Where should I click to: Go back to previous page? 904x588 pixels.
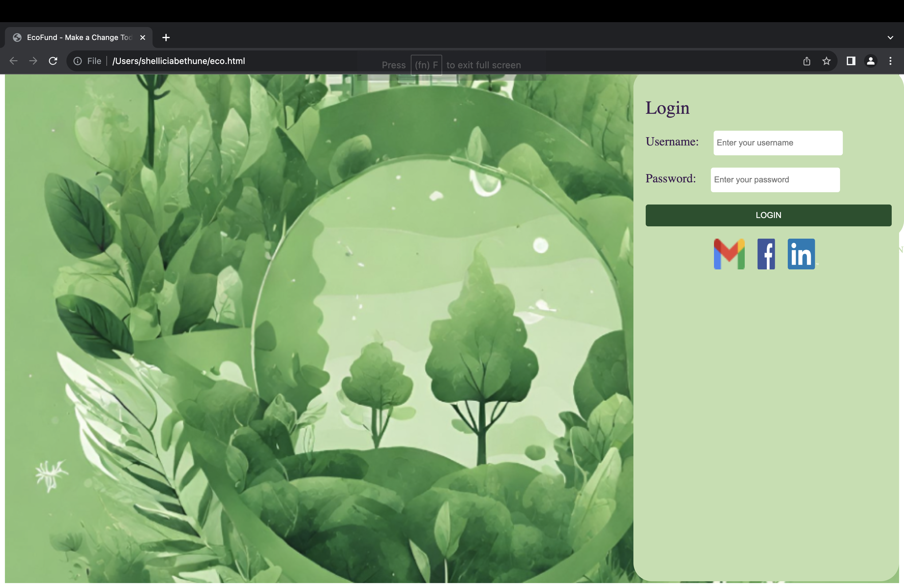click(x=14, y=61)
